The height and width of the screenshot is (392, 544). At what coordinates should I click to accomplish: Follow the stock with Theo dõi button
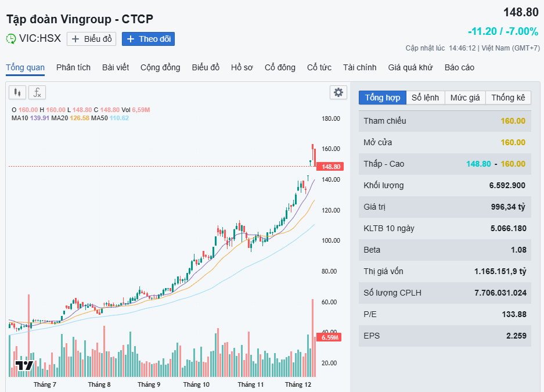148,39
